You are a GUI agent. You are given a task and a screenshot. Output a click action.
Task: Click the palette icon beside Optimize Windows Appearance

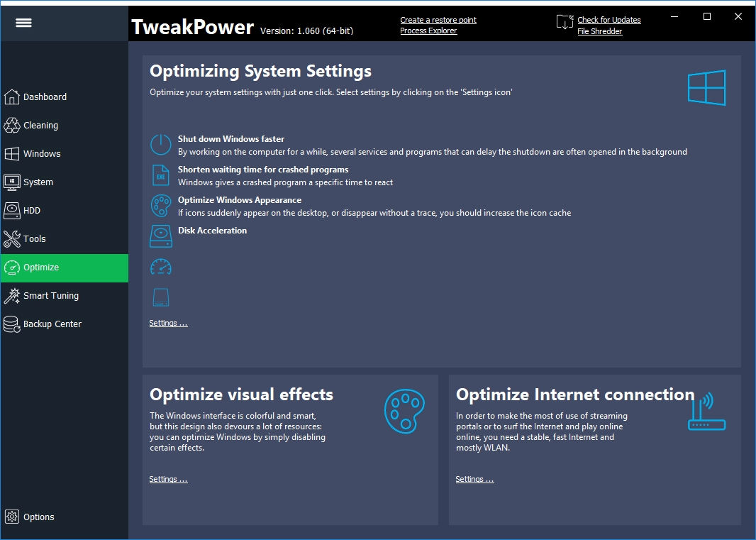point(161,206)
